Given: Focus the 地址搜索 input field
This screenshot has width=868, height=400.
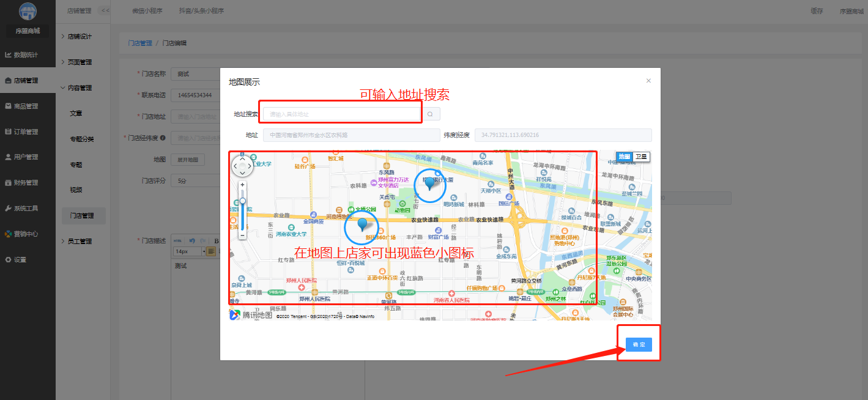Looking at the screenshot, I should pos(342,114).
